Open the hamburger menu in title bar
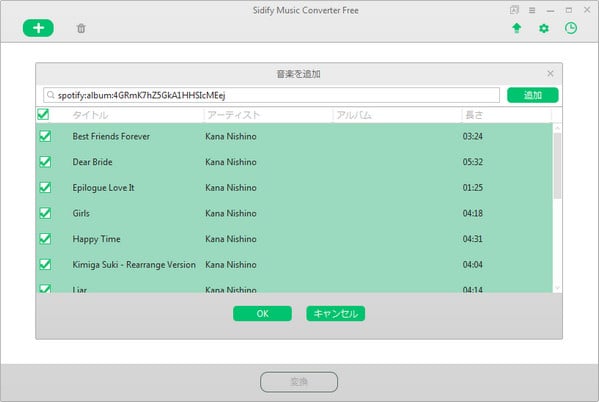The width and height of the screenshot is (599, 402). (532, 10)
